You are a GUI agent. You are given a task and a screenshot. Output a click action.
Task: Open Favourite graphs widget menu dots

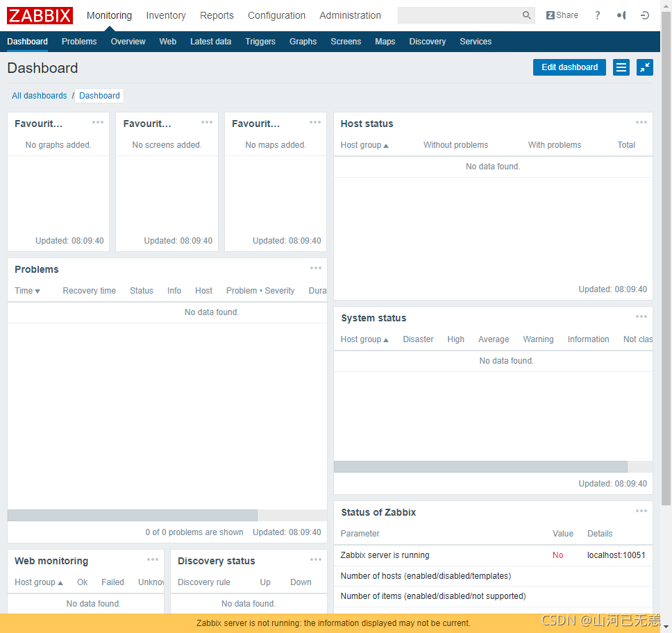coord(98,122)
